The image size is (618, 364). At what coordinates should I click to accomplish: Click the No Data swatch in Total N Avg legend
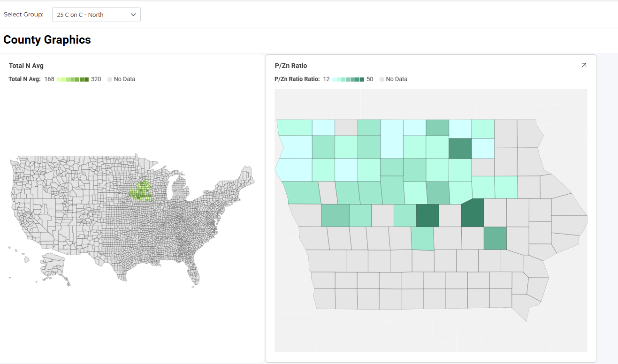[110, 79]
